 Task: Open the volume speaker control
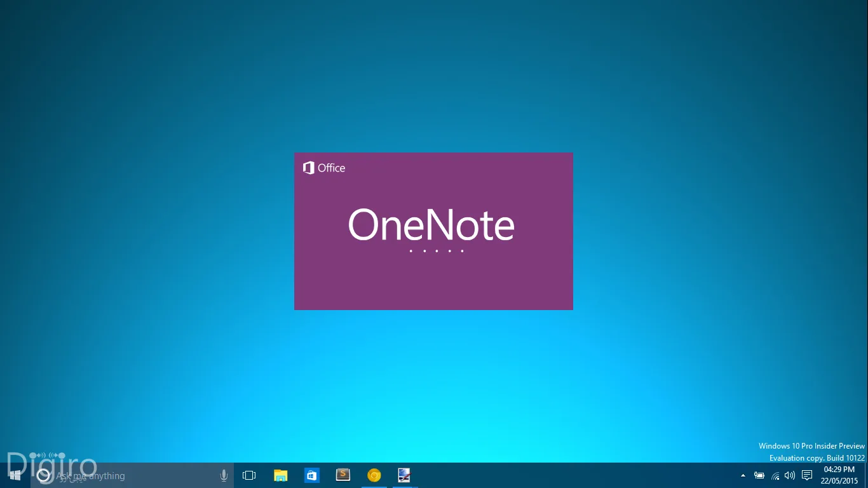point(790,475)
